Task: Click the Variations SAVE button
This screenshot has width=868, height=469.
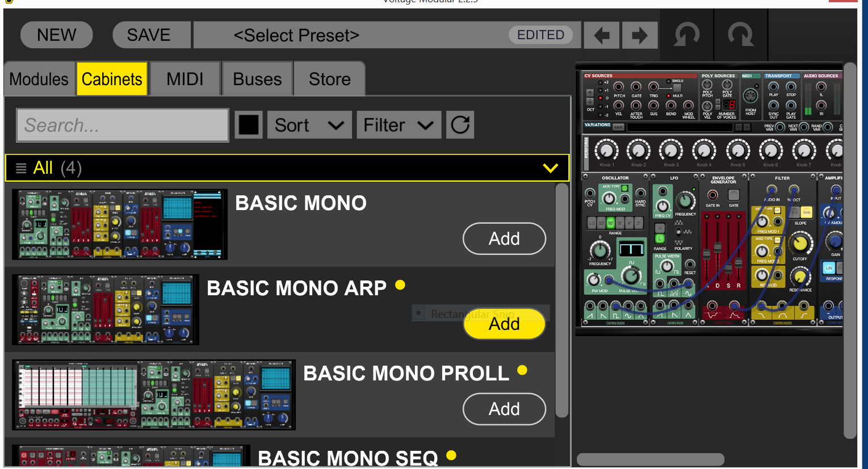Action: tap(619, 127)
